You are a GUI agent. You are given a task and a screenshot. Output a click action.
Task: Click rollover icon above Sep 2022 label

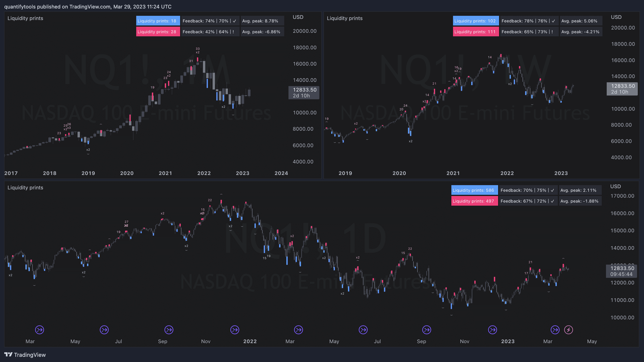click(427, 330)
